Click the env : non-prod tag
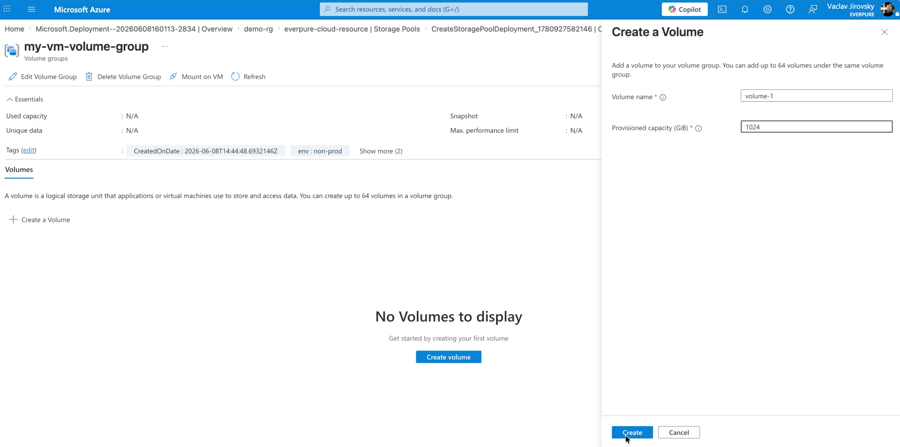Viewport: 900px width, 447px height. (x=320, y=151)
